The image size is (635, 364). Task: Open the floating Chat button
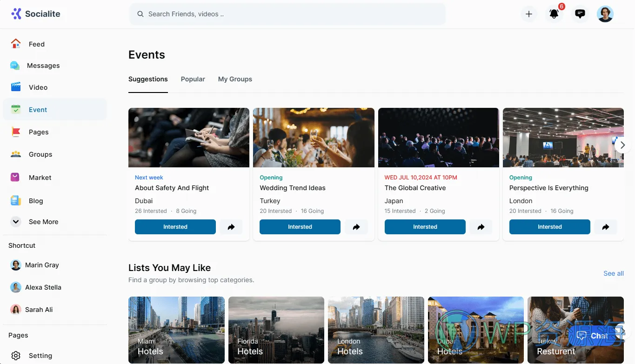(x=592, y=336)
